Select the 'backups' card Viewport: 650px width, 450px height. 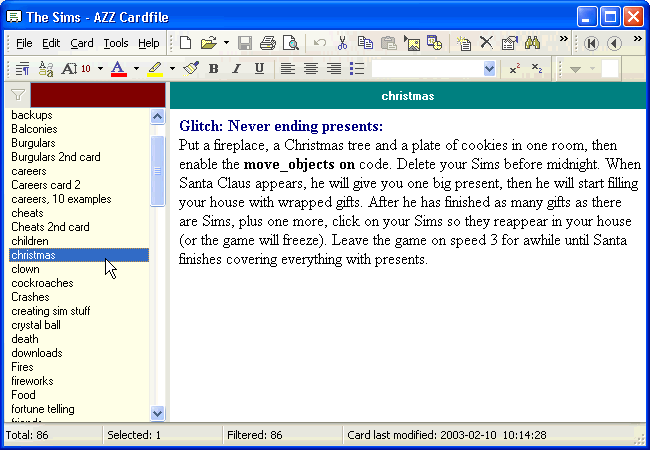point(32,115)
